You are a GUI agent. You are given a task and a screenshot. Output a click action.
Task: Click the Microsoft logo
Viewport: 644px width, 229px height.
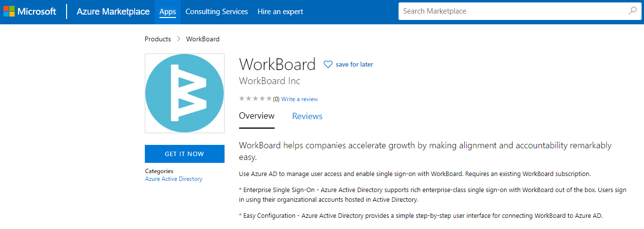[x=30, y=12]
